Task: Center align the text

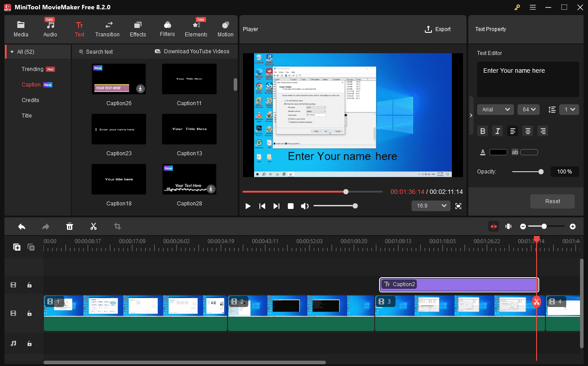Action: point(528,131)
